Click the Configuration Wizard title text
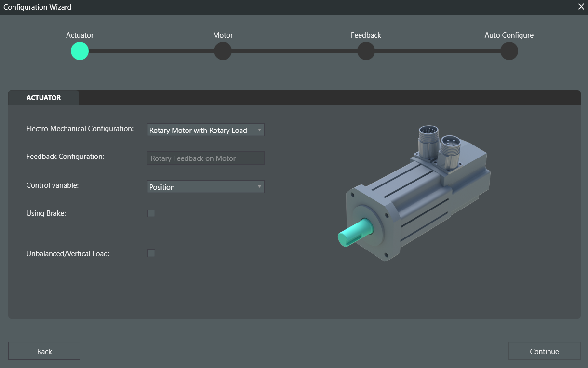Viewport: 588px width, 368px height. point(38,7)
